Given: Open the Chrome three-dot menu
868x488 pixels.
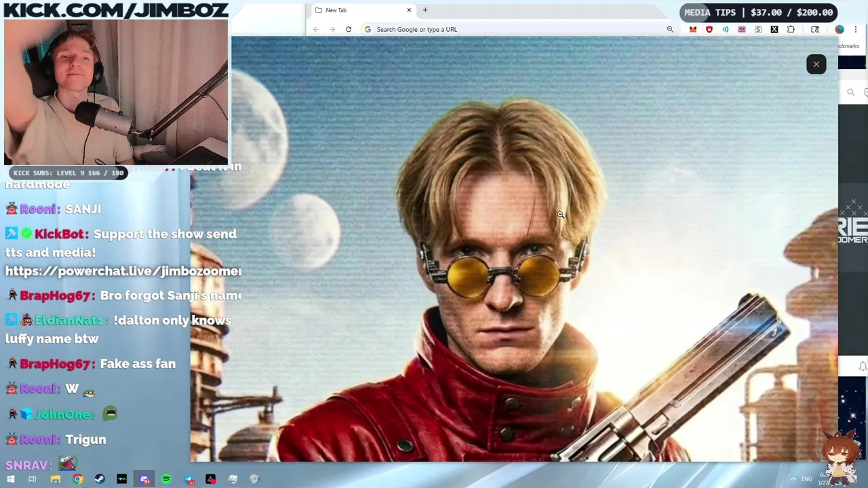Looking at the screenshot, I should click(856, 29).
